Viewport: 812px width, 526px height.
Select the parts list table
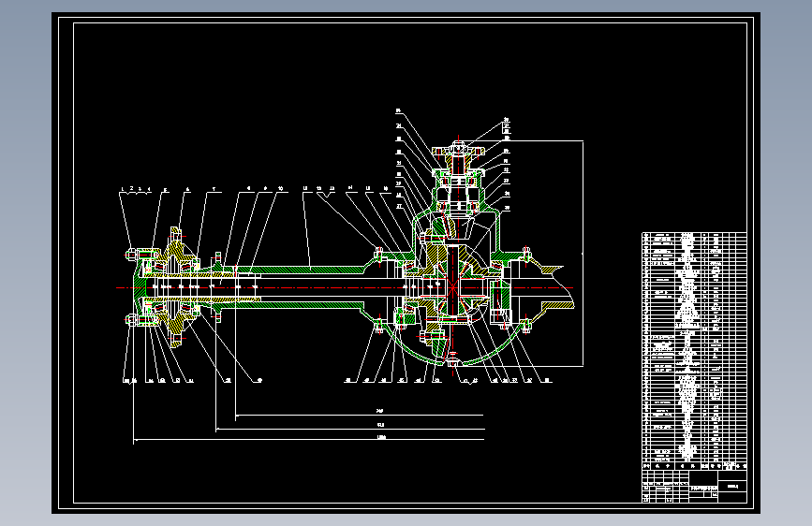pyautogui.click(x=694, y=351)
